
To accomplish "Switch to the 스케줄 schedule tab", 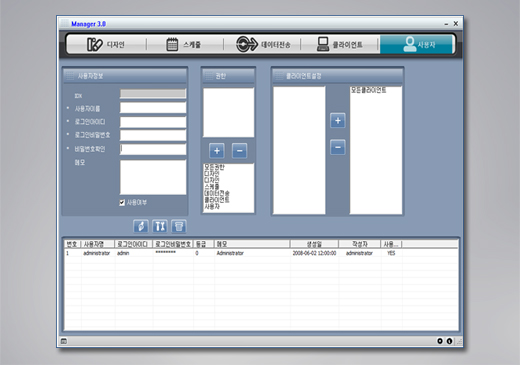I will click(x=184, y=44).
